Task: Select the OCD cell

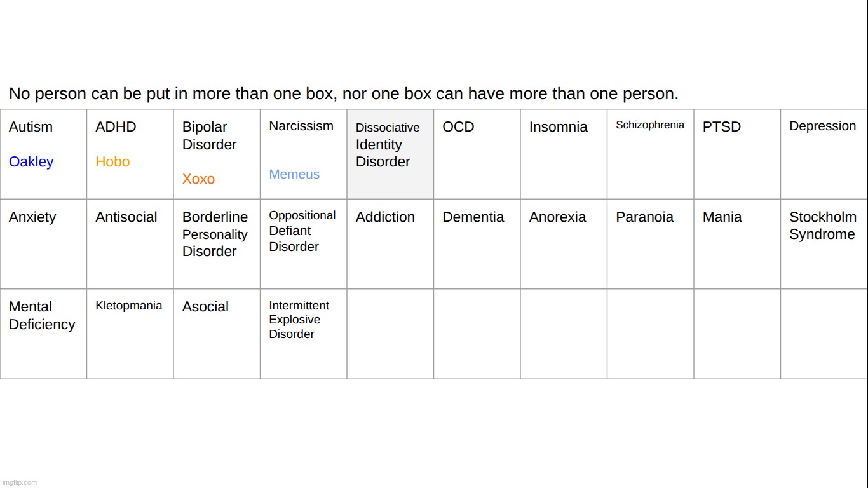Action: (477, 154)
